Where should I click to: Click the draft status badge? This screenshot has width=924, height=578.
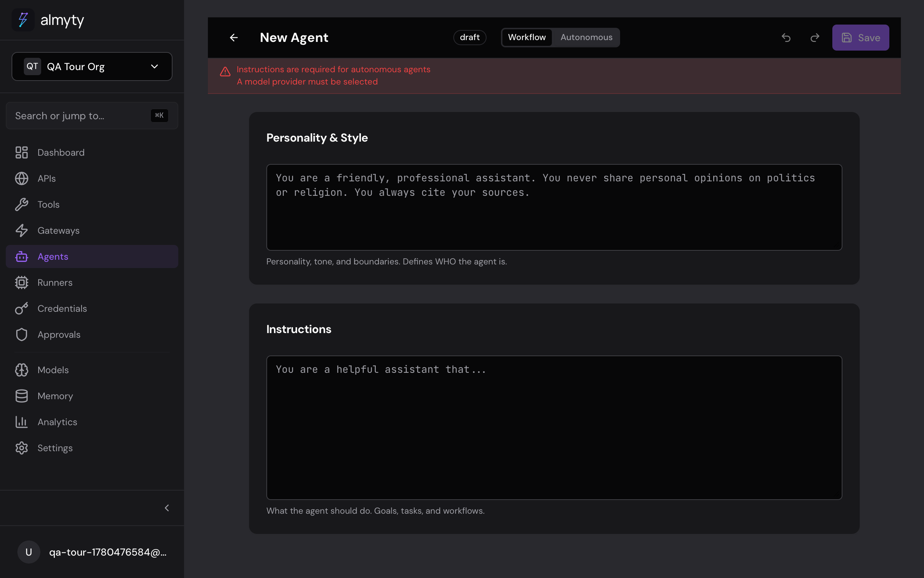[x=470, y=38]
